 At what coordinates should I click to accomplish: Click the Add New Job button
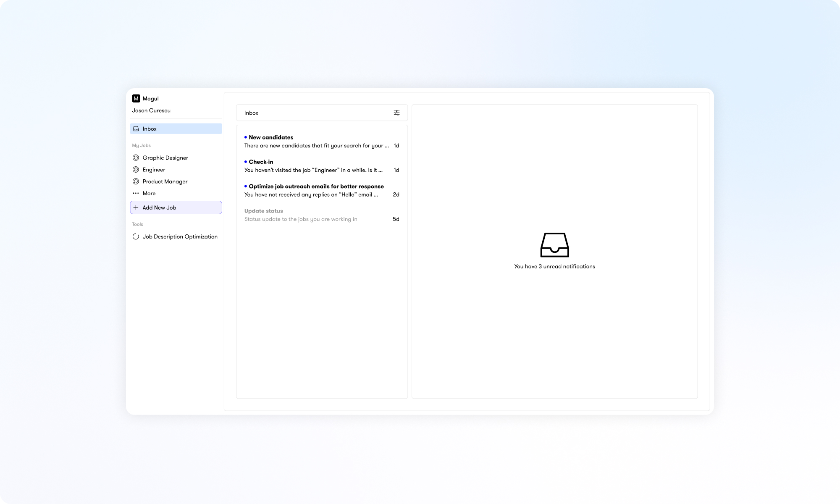click(176, 207)
